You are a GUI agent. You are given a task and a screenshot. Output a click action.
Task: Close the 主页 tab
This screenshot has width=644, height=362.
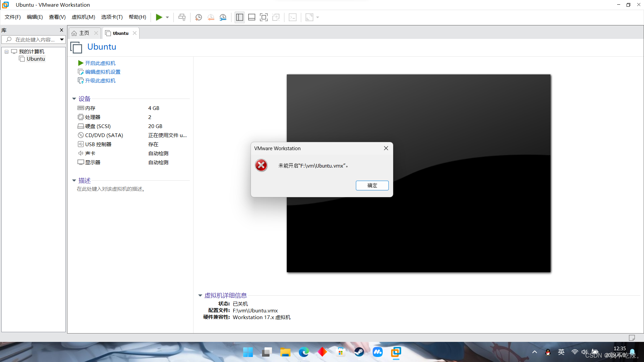pyautogui.click(x=96, y=33)
